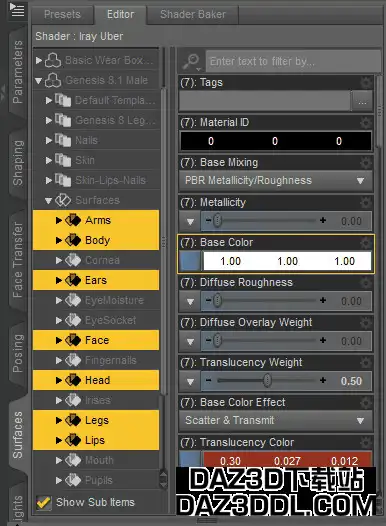Image resolution: width=386 pixels, height=526 pixels.
Task: Click the Translucency Weight plus button
Action: (323, 380)
